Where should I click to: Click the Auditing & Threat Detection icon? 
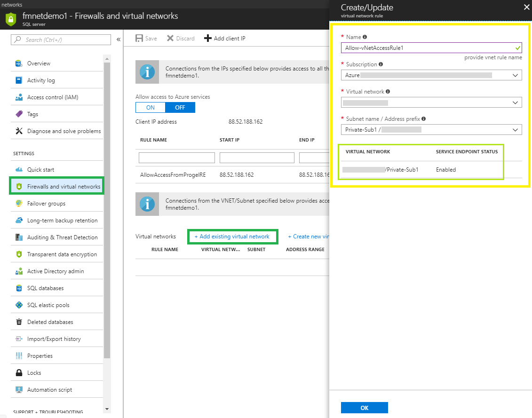[19, 237]
